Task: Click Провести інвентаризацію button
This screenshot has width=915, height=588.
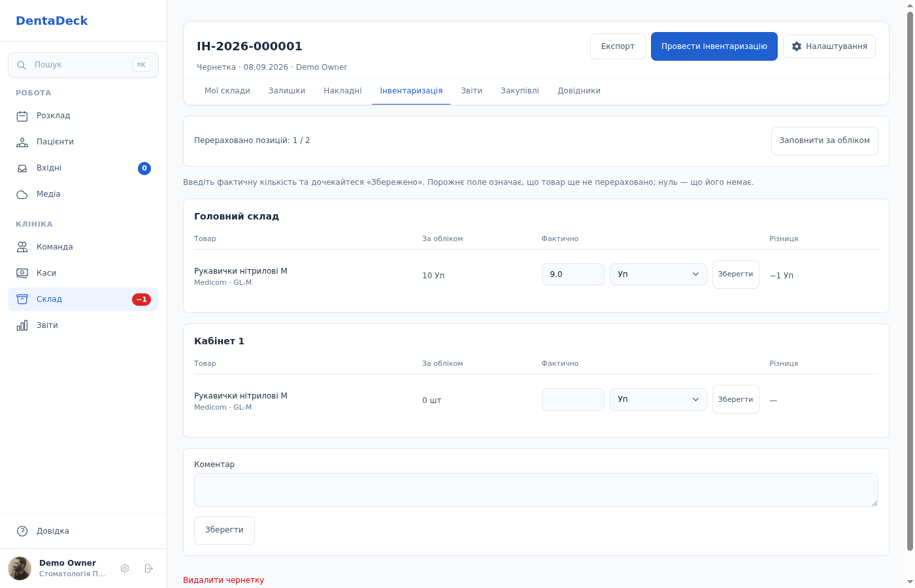Action: pos(714,46)
